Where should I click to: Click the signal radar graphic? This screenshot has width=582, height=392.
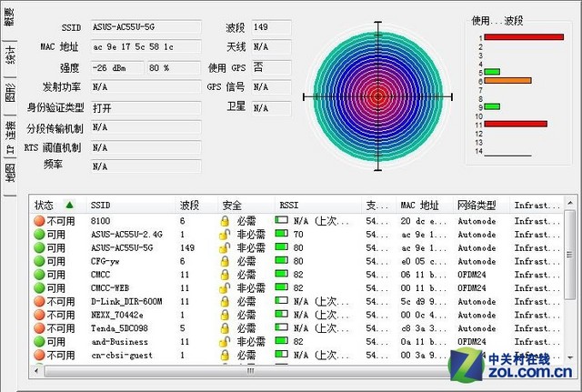click(x=378, y=96)
